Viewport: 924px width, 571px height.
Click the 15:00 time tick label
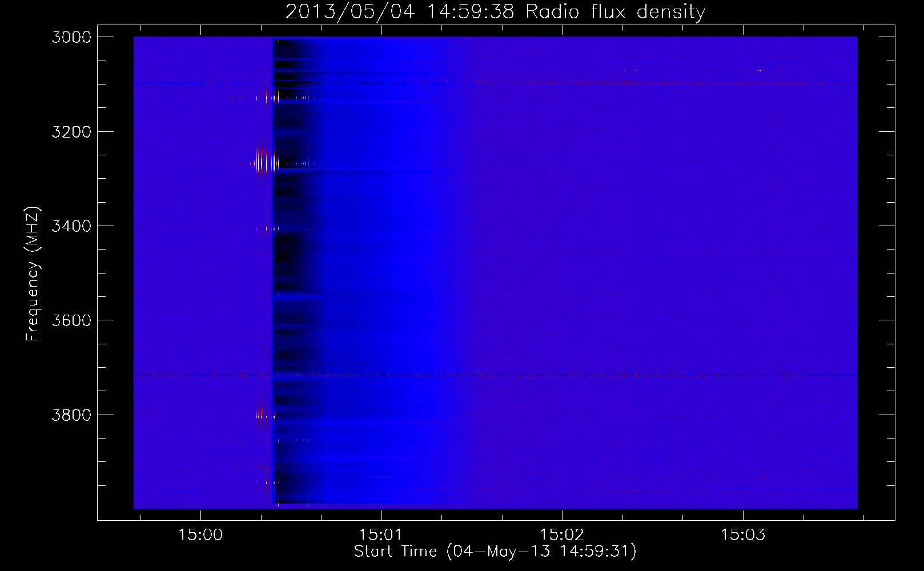(200, 534)
